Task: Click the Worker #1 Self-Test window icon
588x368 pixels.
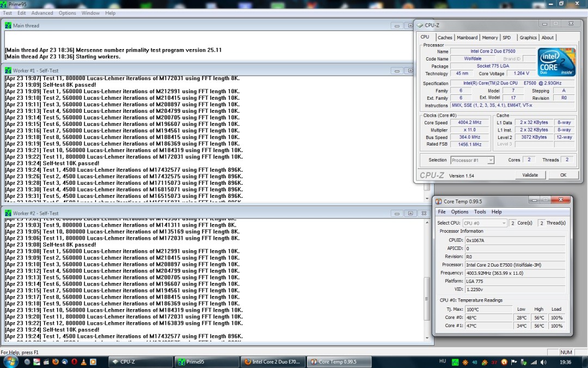Action: (8, 70)
